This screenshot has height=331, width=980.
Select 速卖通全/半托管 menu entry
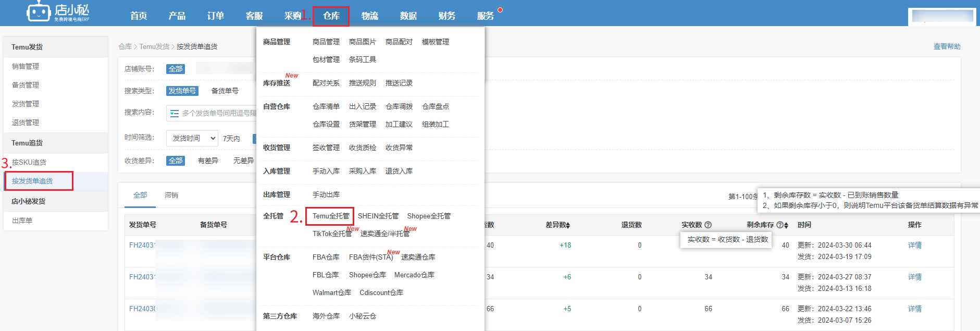pyautogui.click(x=385, y=234)
